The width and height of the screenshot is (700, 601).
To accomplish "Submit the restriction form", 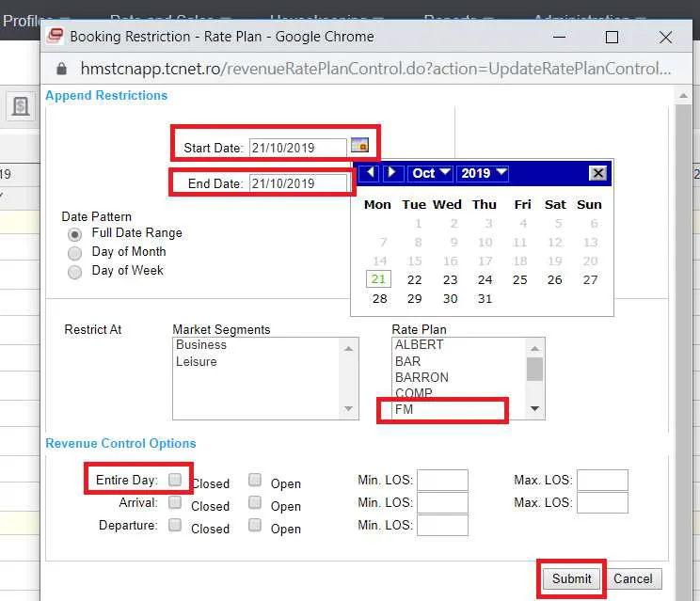I will [571, 578].
